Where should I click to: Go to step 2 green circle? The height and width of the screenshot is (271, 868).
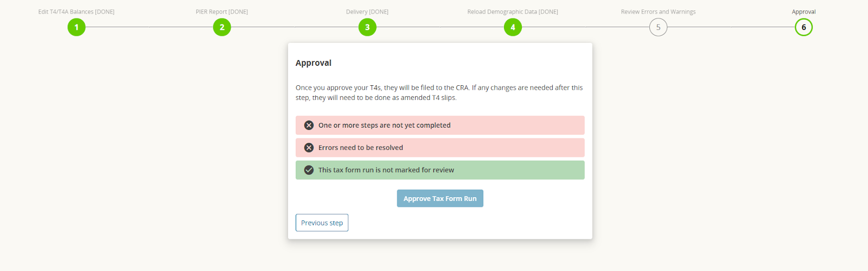coord(222,27)
